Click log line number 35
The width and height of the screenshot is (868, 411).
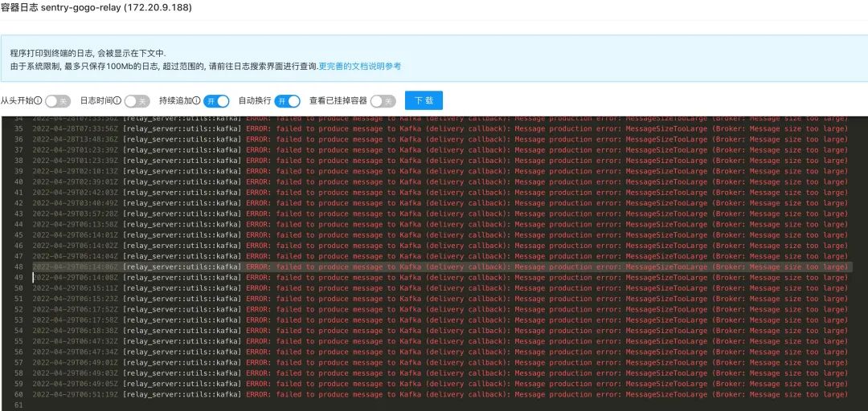(x=18, y=129)
